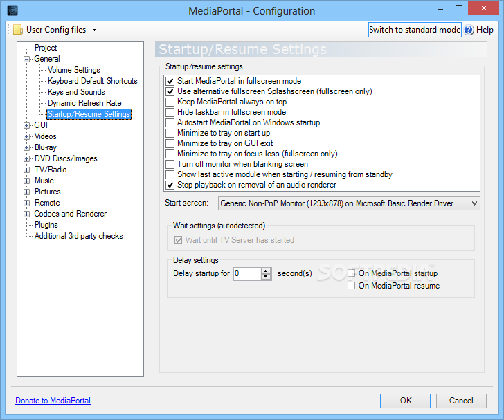Open the Donate to MediaPortal link

(x=53, y=401)
